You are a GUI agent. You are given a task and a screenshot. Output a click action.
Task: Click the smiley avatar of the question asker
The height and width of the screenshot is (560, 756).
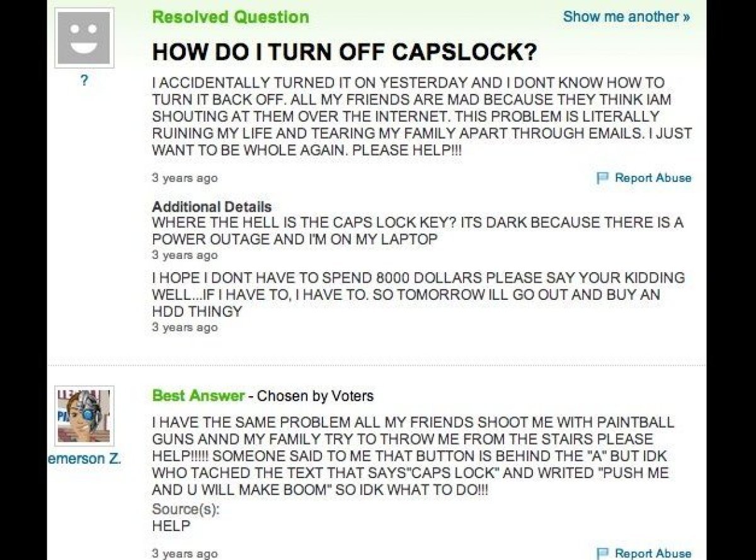(x=84, y=37)
